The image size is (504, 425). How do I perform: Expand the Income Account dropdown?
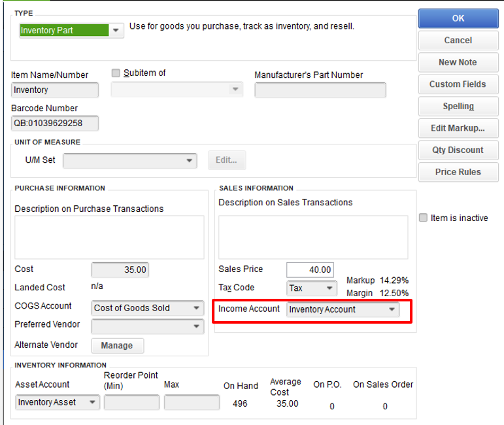tap(392, 309)
